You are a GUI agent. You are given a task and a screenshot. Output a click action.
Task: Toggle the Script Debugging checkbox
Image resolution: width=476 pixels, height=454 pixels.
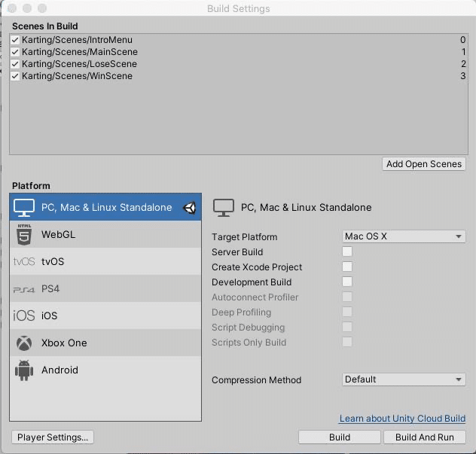[347, 327]
